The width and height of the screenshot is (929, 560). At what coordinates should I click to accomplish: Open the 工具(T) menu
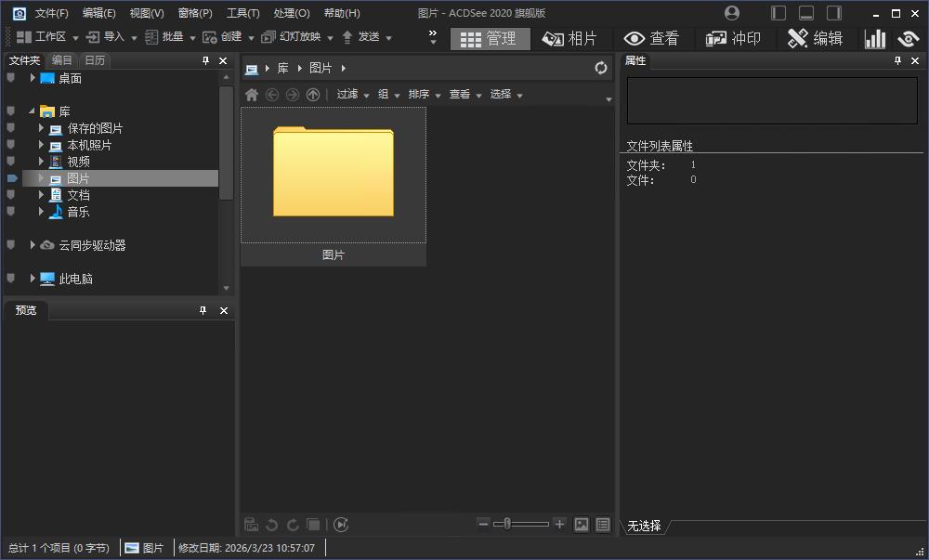coord(242,13)
